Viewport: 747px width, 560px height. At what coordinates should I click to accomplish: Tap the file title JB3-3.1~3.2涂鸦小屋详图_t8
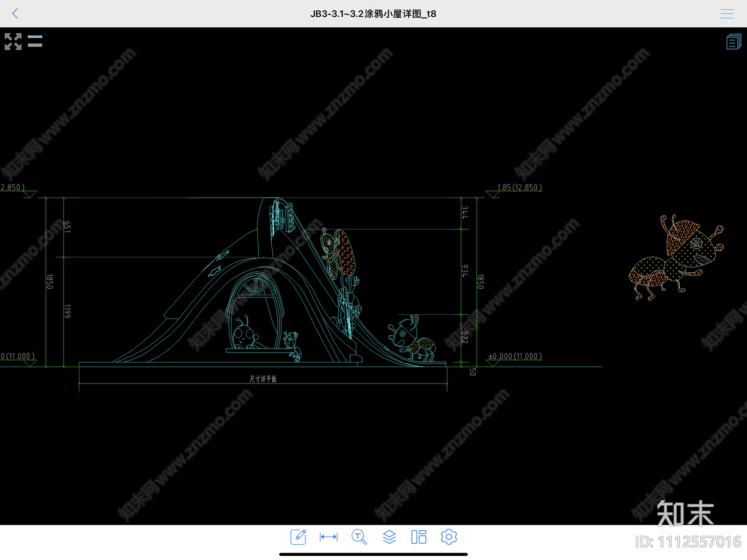tap(373, 14)
